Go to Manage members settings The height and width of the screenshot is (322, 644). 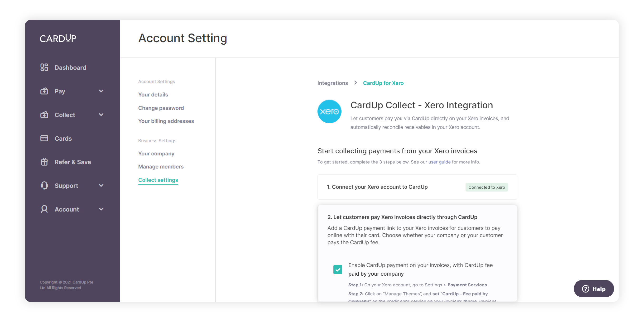click(161, 167)
